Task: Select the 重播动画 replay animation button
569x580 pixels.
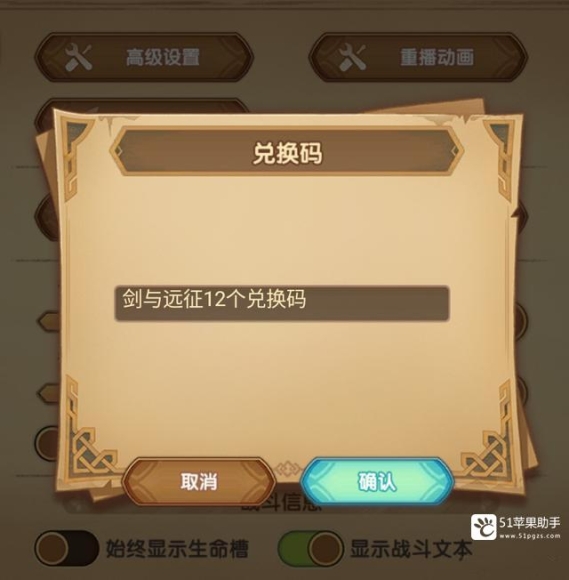Action: (418, 57)
